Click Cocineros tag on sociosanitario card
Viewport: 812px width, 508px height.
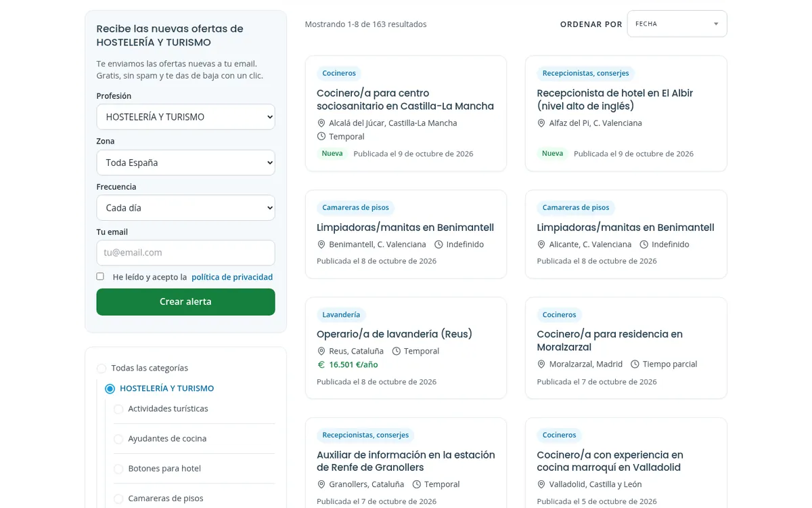point(339,73)
